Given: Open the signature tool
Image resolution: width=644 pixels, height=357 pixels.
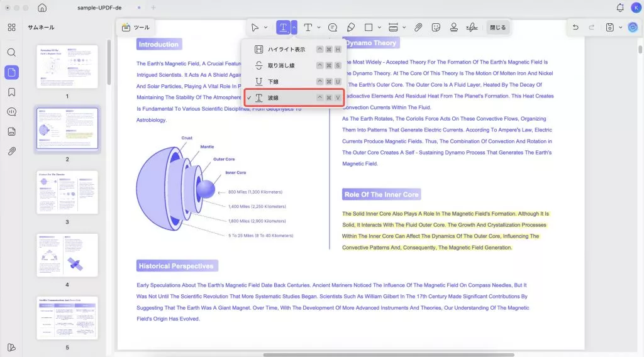Looking at the screenshot, I should (472, 28).
